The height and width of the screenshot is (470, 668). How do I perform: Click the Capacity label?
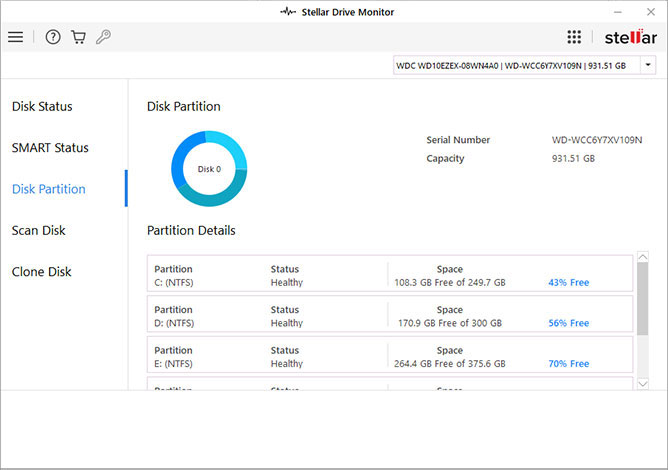445,159
